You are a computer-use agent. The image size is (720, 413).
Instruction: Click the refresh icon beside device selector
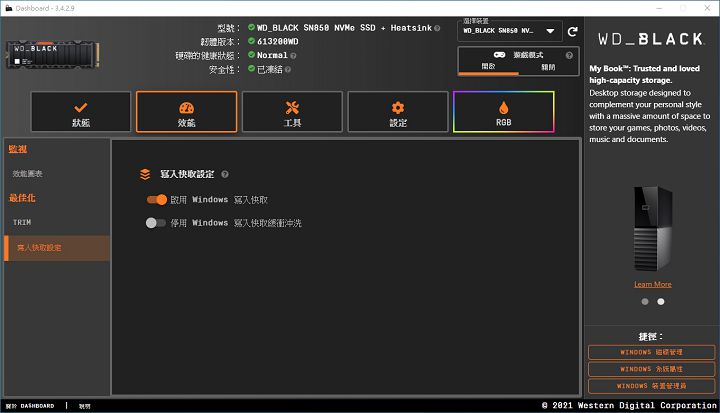(x=573, y=32)
